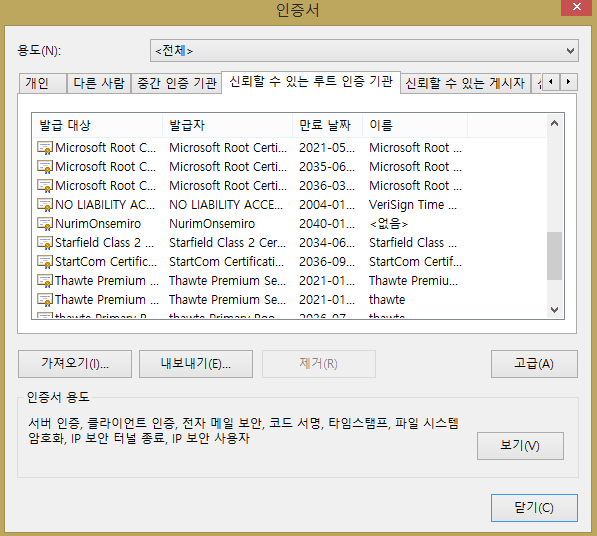
Task: Click the certificate list scroll up arrow
Action: click(x=554, y=123)
